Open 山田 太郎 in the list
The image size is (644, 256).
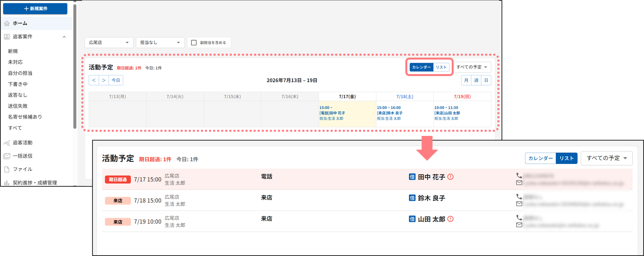click(x=431, y=219)
